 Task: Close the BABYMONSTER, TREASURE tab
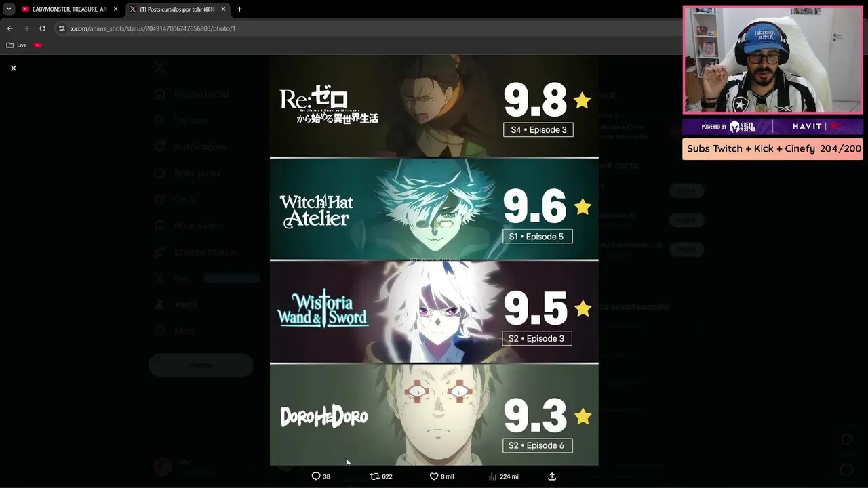coord(116,9)
